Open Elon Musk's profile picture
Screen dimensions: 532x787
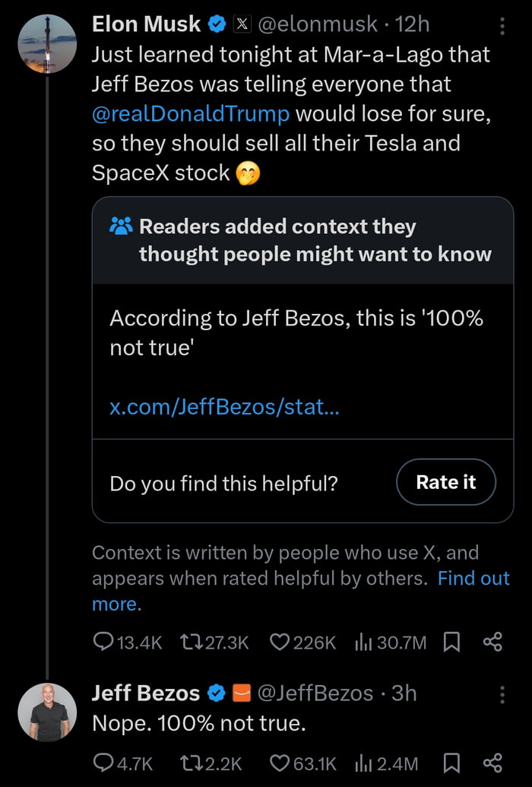click(x=47, y=44)
